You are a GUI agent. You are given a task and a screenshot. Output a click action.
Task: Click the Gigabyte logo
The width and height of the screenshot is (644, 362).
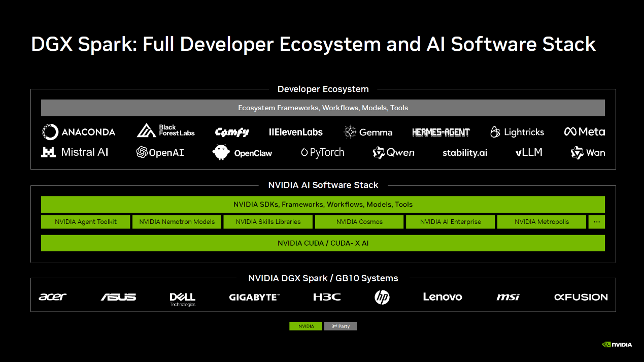(254, 297)
